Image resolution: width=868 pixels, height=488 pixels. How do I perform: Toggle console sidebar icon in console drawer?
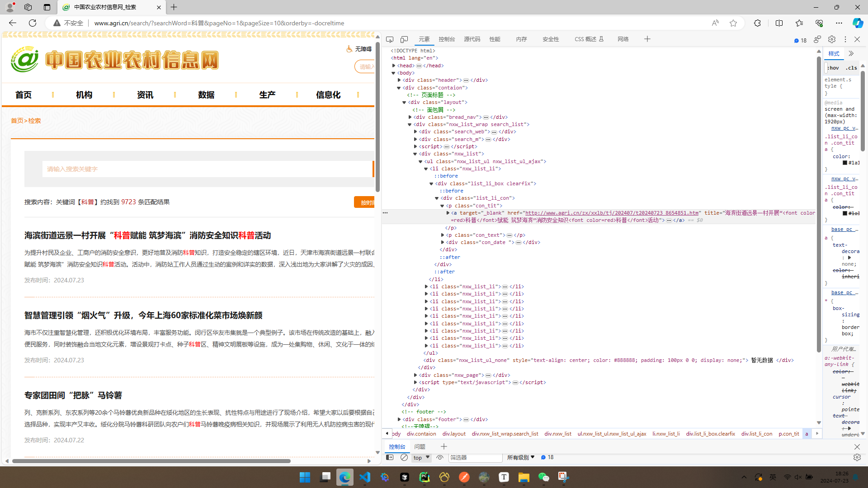390,457
